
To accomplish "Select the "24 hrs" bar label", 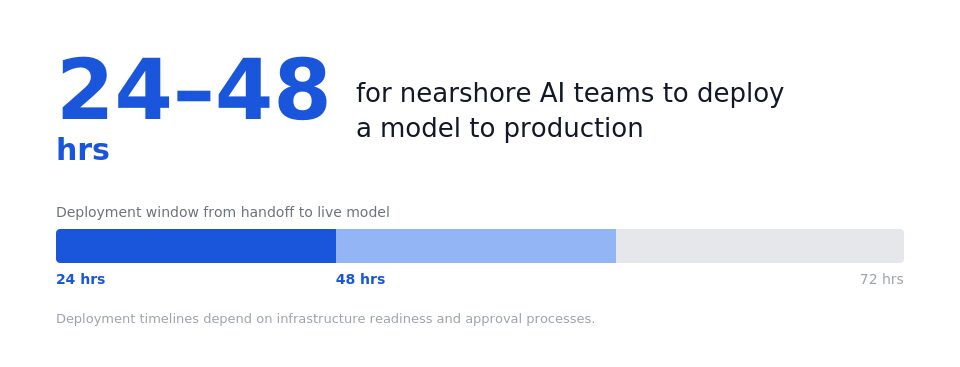I will 81,279.
